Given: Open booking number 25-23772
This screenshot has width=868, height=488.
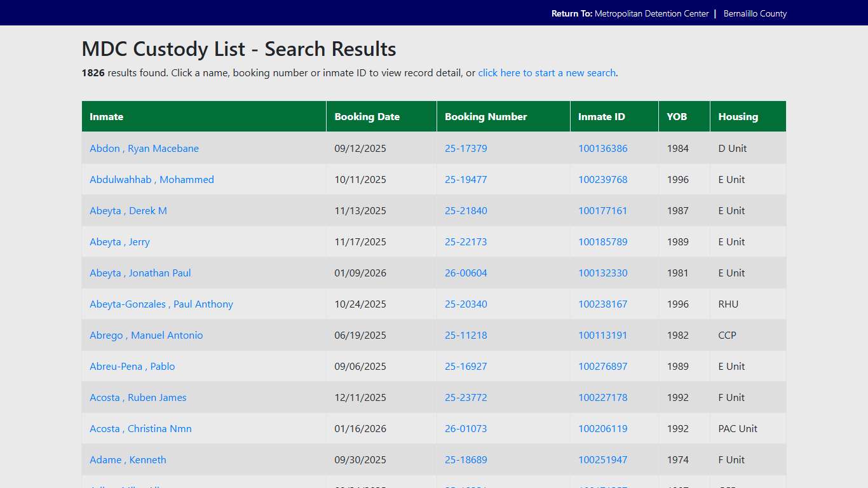Looking at the screenshot, I should point(466,397).
